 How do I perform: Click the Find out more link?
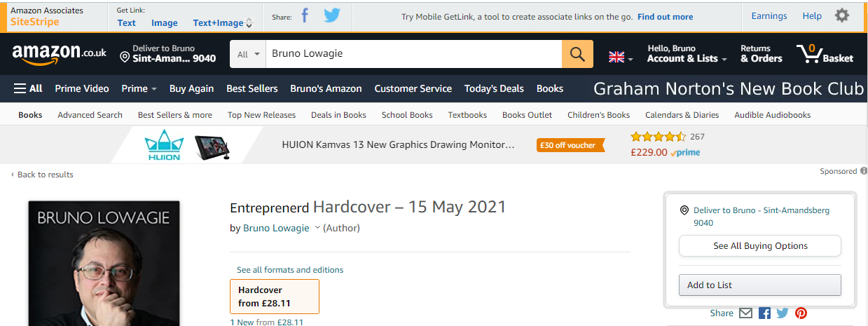tap(665, 17)
